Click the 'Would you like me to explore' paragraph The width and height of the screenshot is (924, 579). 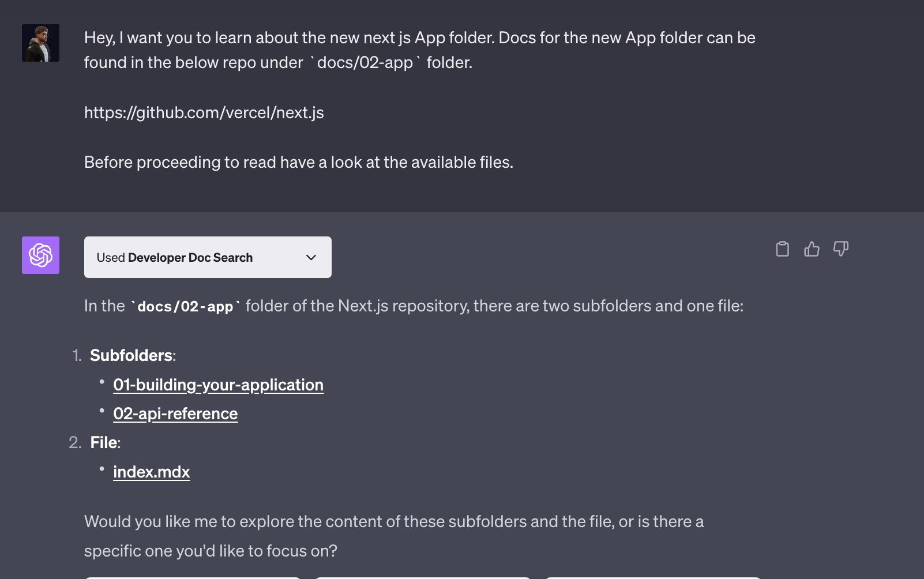[394, 536]
